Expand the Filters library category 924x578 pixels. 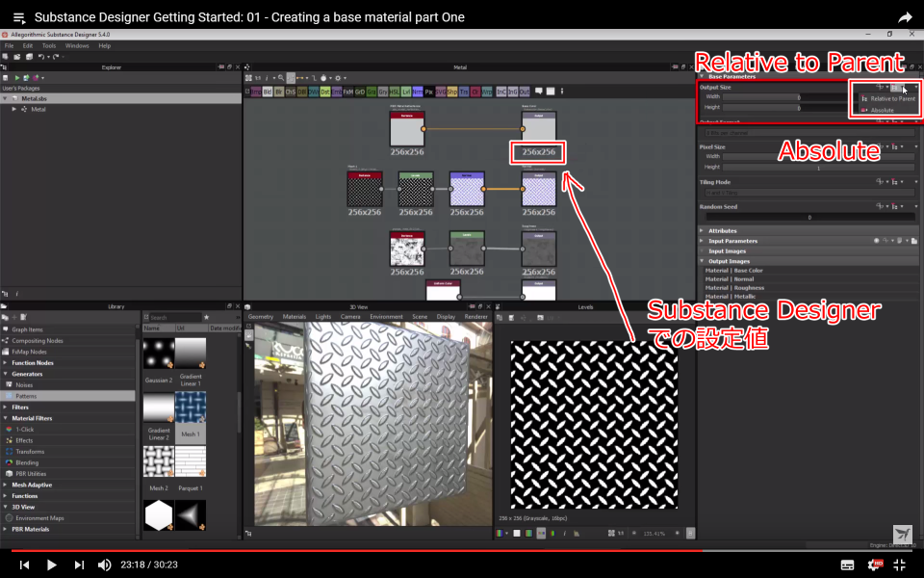[6, 407]
